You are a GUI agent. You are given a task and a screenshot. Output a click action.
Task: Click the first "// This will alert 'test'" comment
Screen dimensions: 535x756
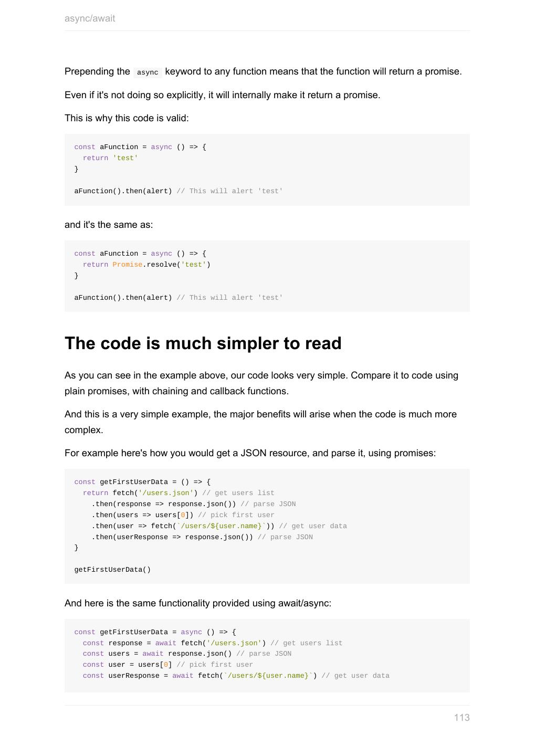(229, 191)
